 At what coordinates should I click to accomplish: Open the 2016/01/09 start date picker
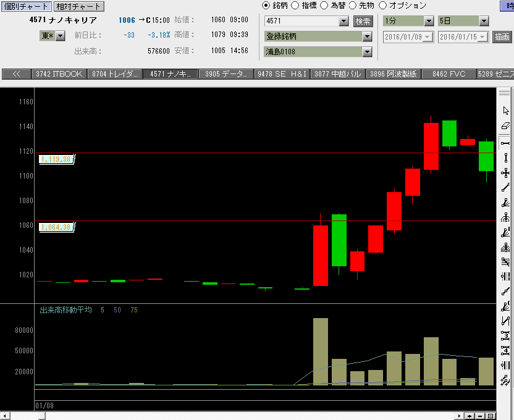(x=428, y=37)
